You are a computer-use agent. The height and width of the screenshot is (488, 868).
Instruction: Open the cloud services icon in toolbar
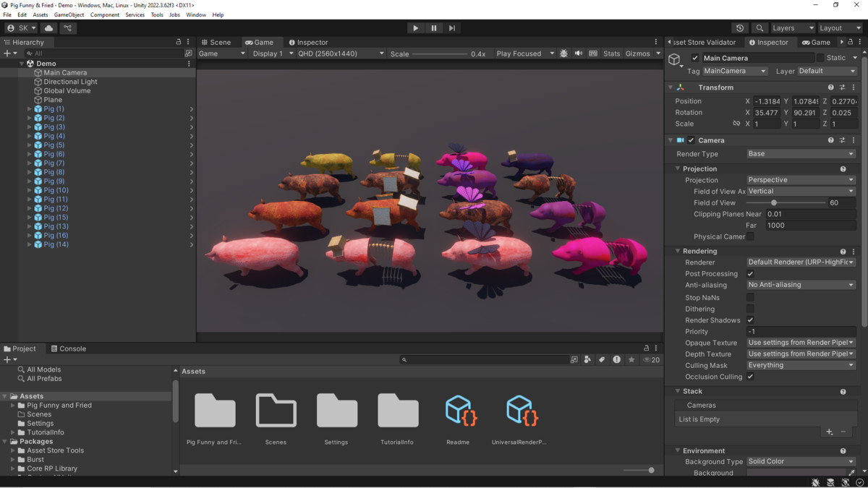point(49,28)
